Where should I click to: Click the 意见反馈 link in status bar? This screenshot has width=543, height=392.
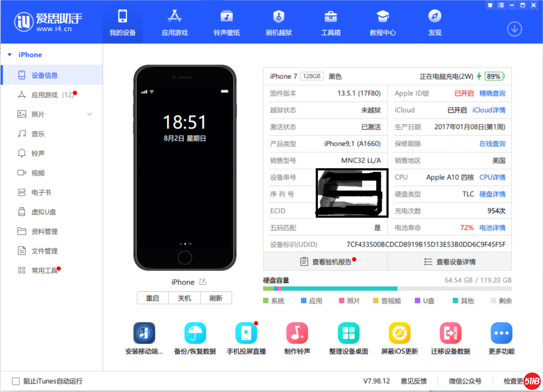point(414,381)
